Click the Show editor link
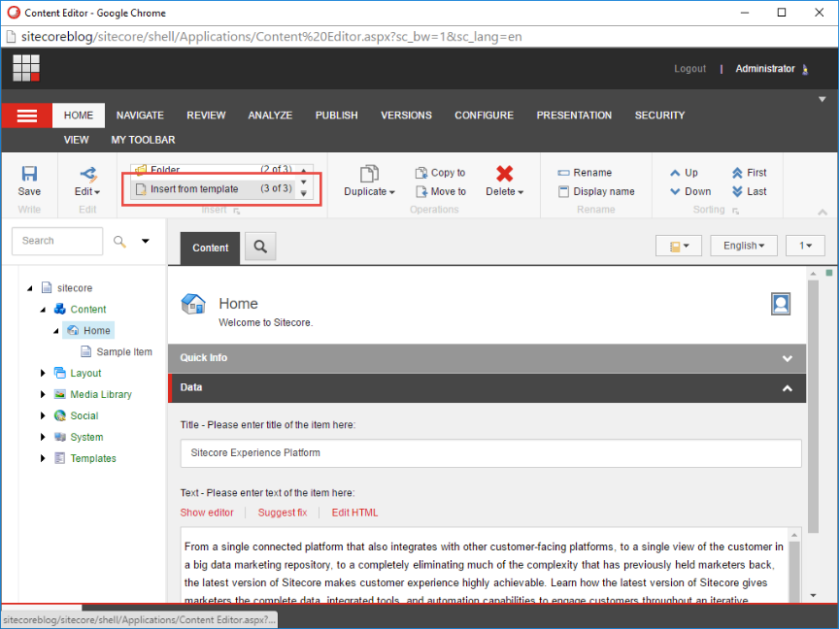This screenshot has width=840, height=629. [207, 513]
